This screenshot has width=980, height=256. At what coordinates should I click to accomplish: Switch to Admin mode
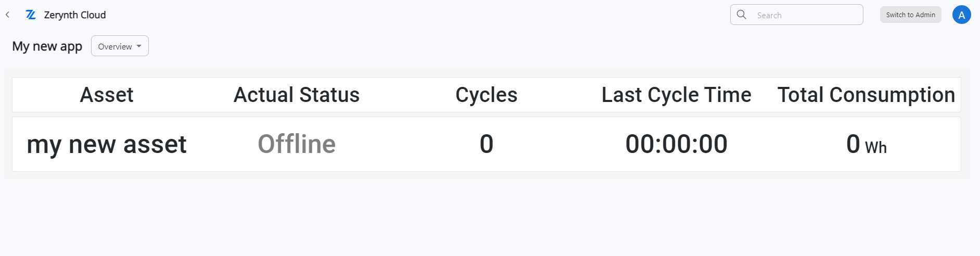coord(911,15)
